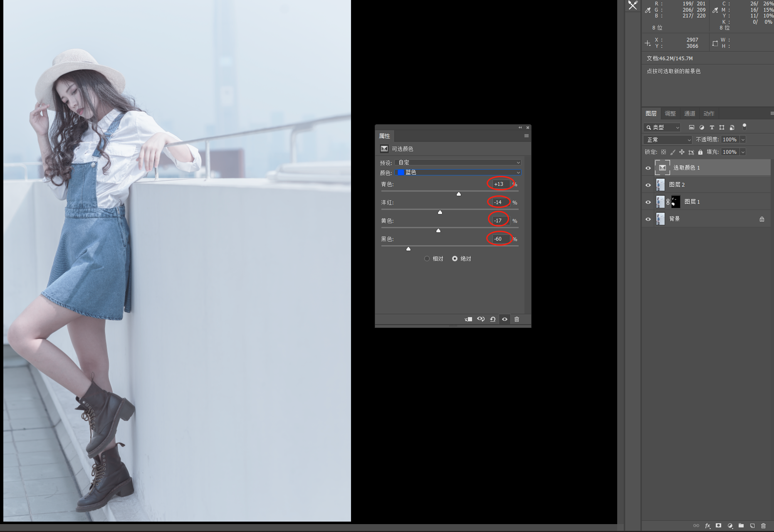774x532 pixels.
Task: Create a new layer group folder
Action: point(741,526)
